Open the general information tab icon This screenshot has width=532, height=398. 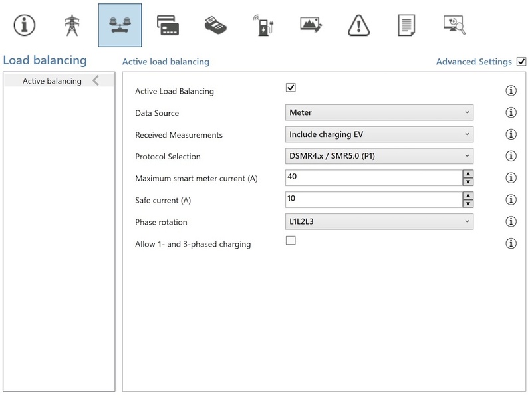tap(25, 25)
